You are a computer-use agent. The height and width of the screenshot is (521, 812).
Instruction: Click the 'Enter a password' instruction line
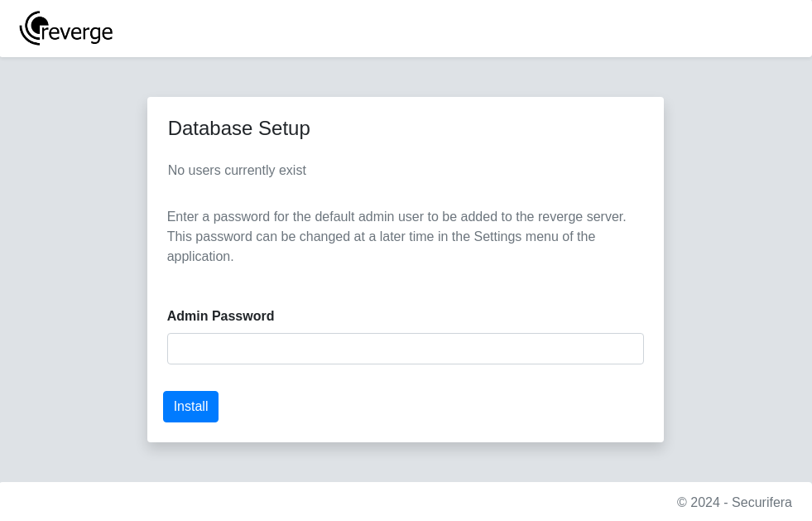point(396,217)
